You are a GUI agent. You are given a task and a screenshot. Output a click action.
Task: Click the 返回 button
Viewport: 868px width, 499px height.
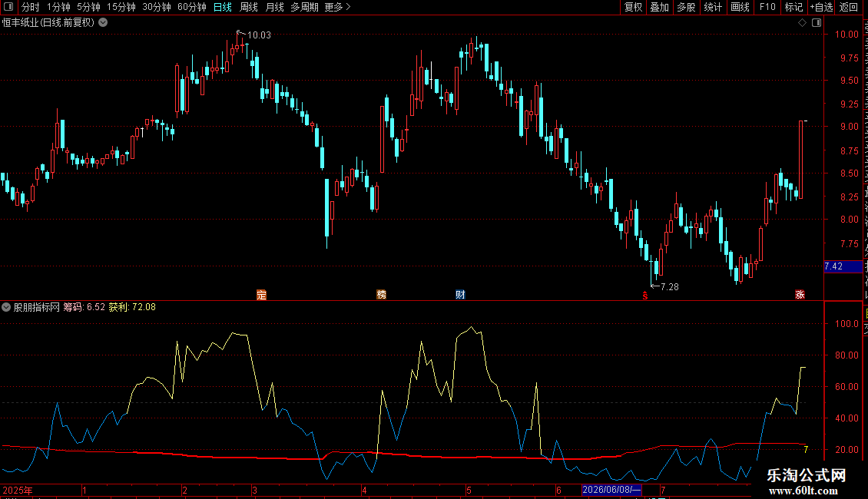(x=849, y=7)
